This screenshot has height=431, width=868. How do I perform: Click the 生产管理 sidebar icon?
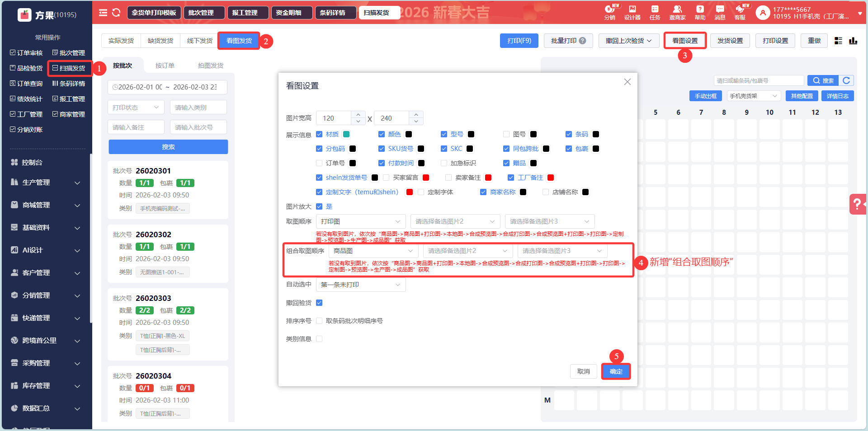click(14, 182)
